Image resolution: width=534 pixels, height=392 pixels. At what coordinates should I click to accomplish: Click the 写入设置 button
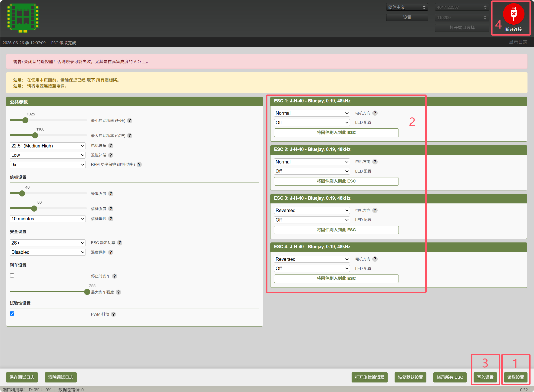pos(485,377)
